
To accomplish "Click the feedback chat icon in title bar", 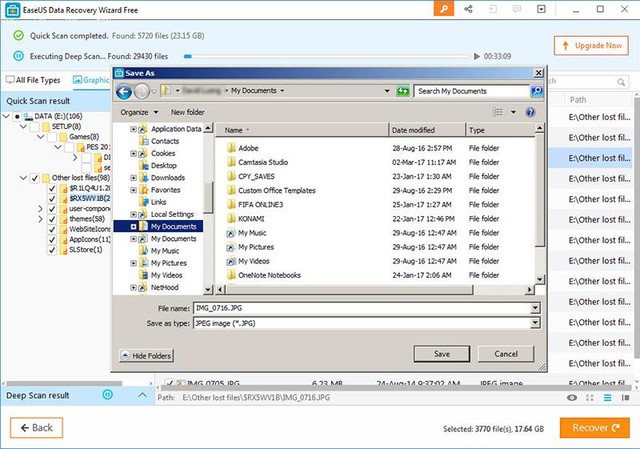I will (x=517, y=9).
